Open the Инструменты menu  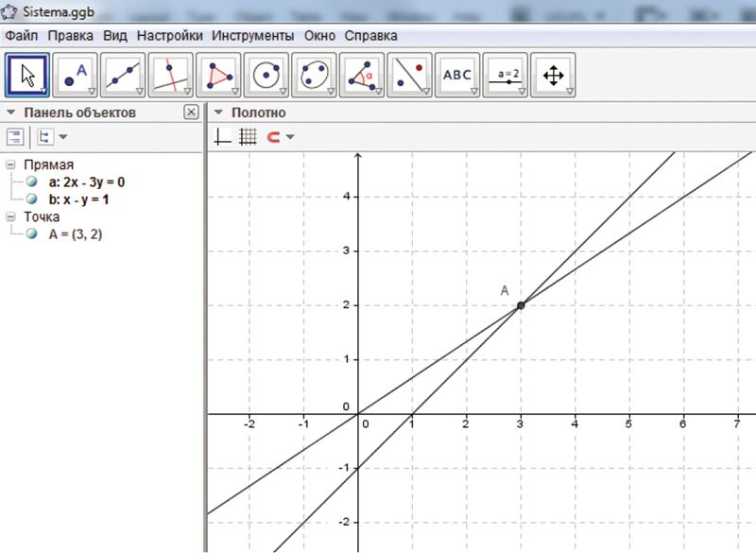(252, 36)
